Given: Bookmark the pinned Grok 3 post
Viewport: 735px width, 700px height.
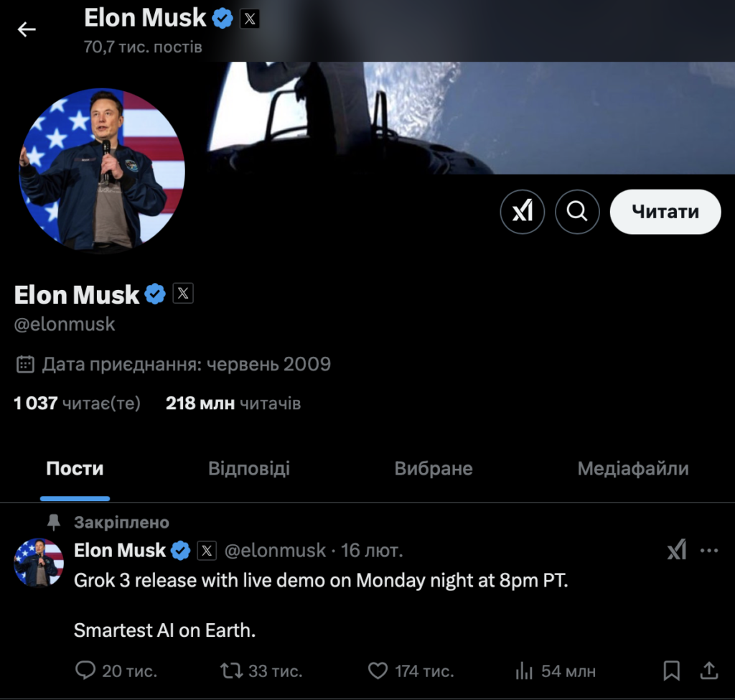Looking at the screenshot, I should 672,671.
